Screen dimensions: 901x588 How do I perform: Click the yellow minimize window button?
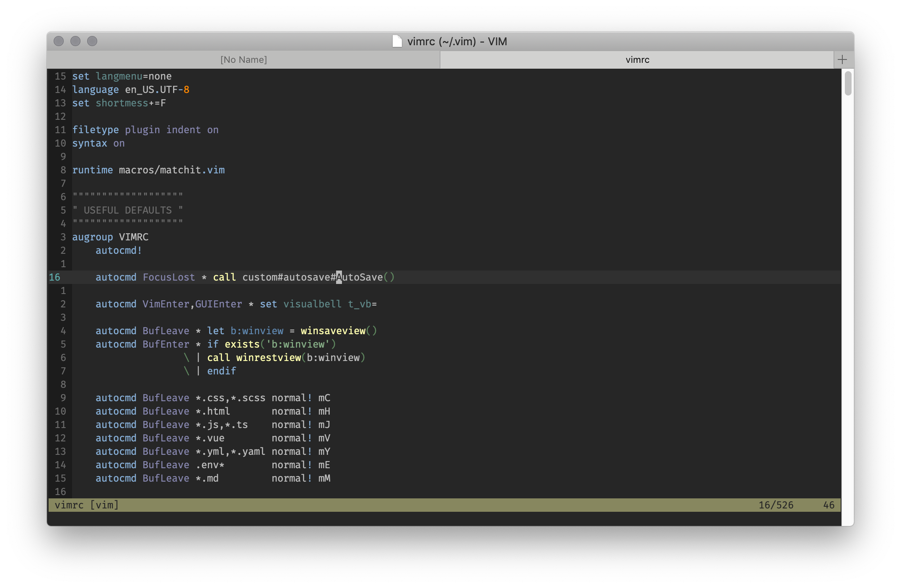[75, 41]
